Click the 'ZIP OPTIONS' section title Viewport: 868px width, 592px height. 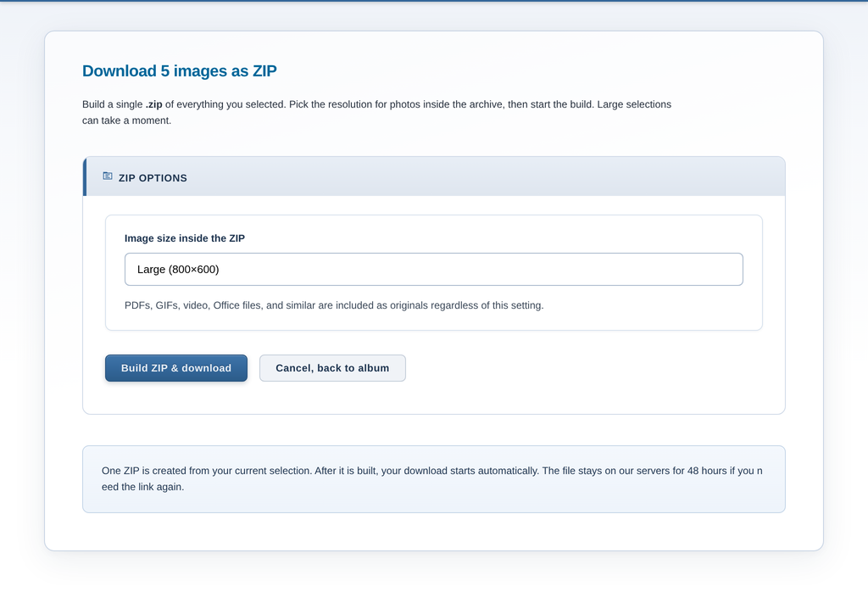[153, 178]
